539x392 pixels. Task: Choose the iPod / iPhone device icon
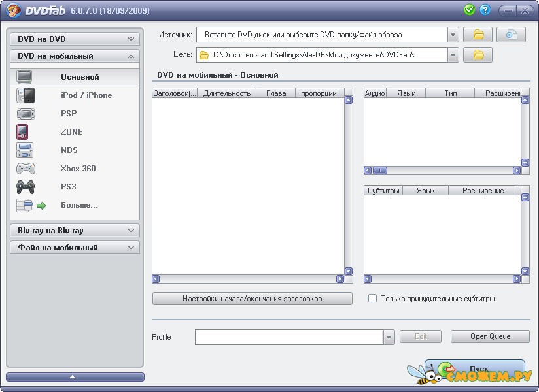[x=26, y=95]
